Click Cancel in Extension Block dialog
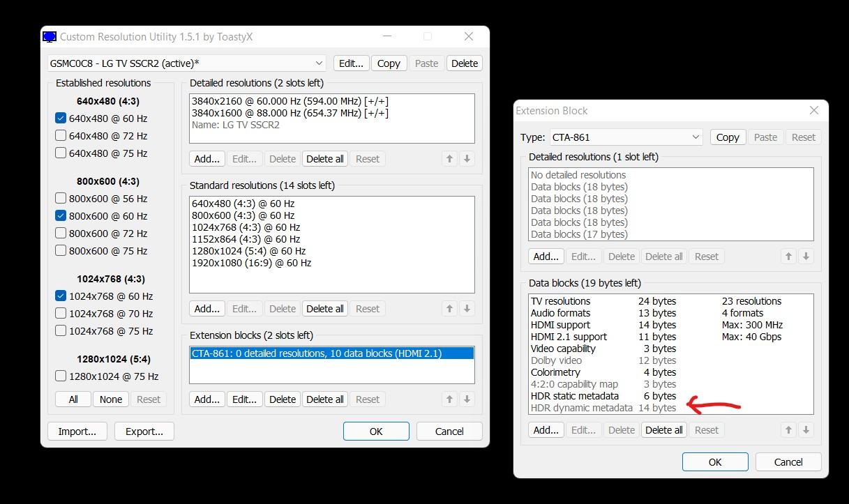 tap(788, 462)
